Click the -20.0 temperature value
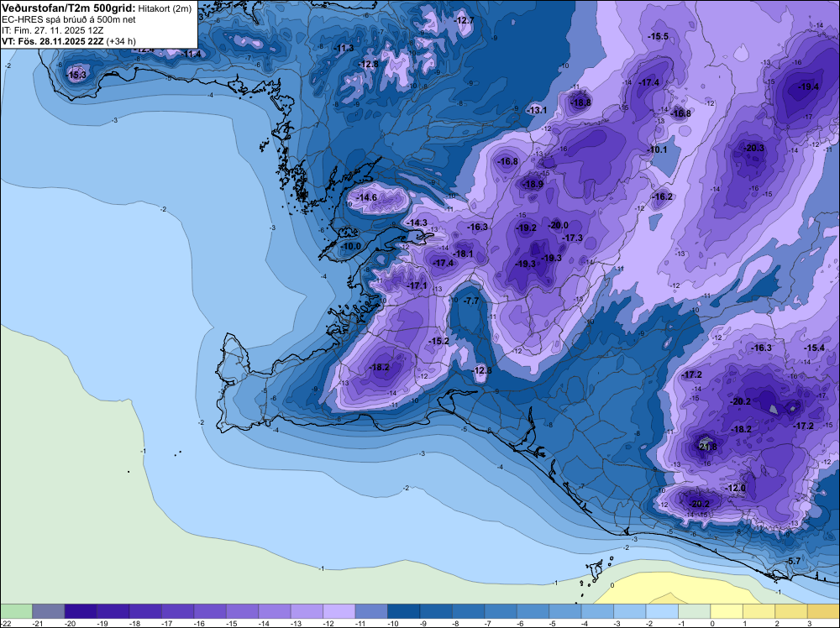The width and height of the screenshot is (840, 628). (x=559, y=225)
